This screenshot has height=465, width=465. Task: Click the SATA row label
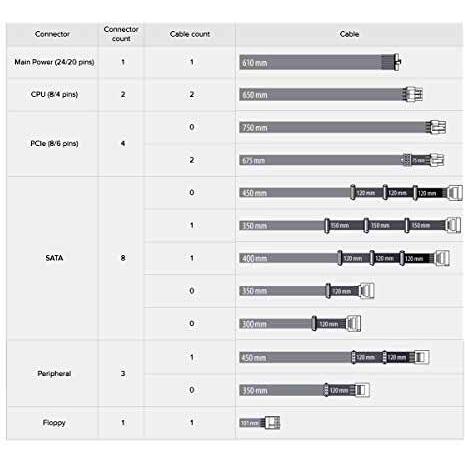54,258
